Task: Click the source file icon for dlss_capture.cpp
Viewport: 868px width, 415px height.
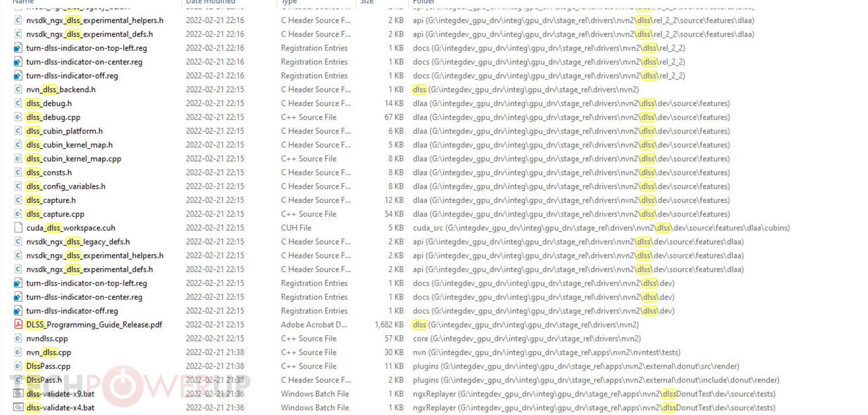Action: [x=18, y=214]
